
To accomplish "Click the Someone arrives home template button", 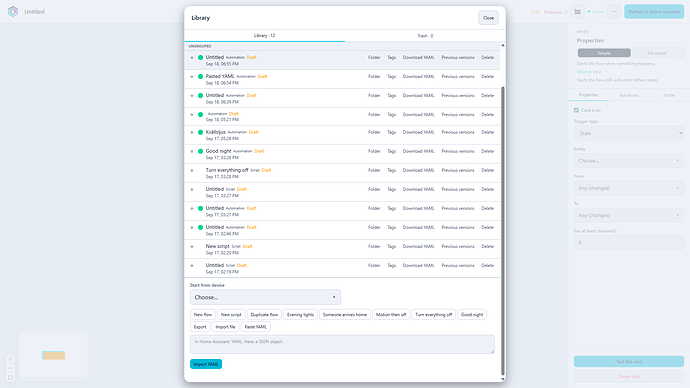I will [345, 315].
